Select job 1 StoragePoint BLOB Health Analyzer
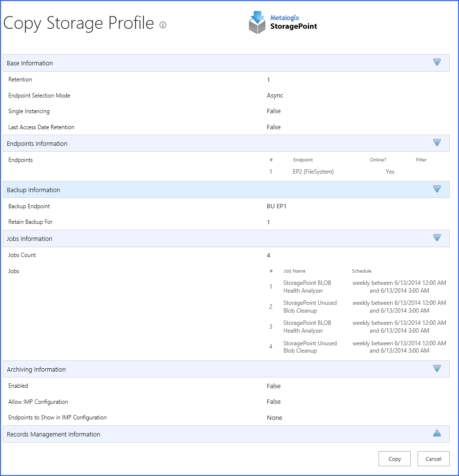Screen dimensions: 459x476 (x=307, y=287)
